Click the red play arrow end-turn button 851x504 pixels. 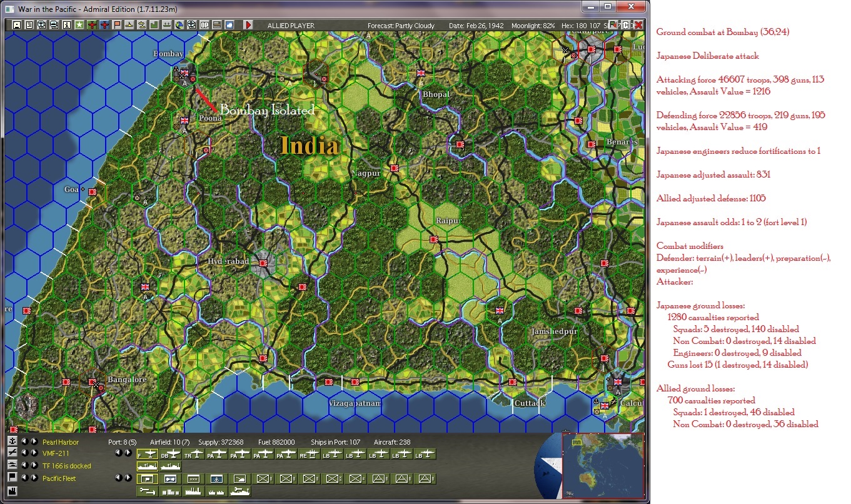click(x=248, y=25)
